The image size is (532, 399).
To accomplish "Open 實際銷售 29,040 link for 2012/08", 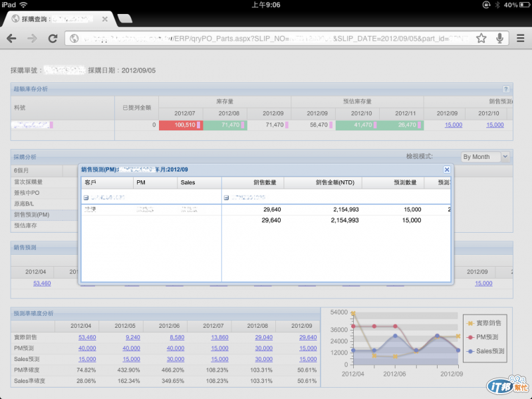I will (263, 338).
